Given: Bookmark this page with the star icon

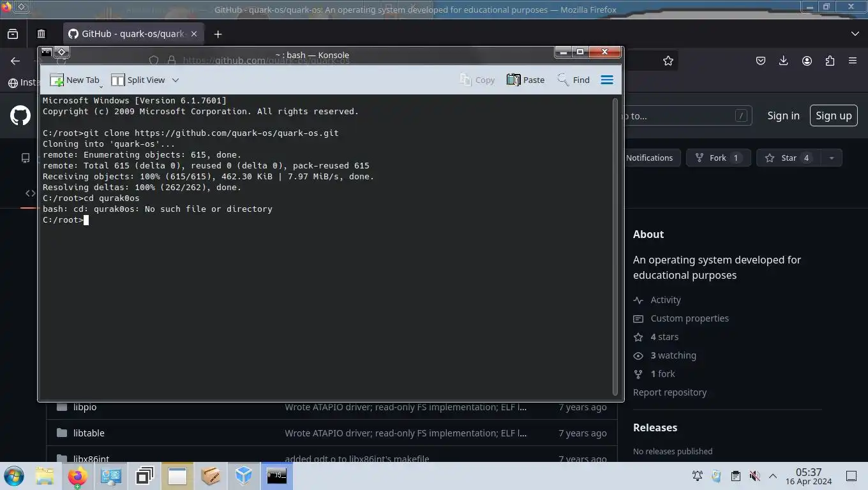Looking at the screenshot, I should 668,61.
